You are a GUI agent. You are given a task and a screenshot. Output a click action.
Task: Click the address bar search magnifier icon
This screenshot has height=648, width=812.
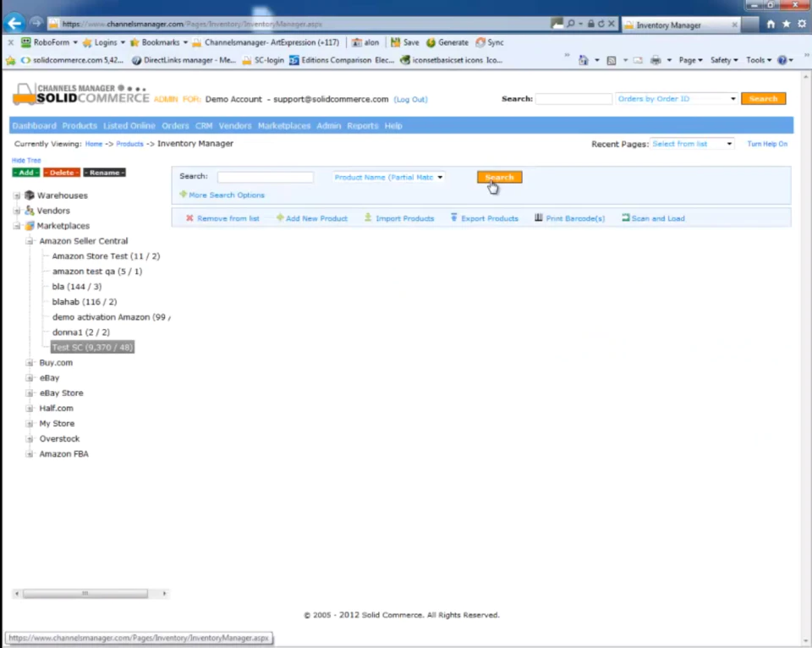pyautogui.click(x=571, y=24)
